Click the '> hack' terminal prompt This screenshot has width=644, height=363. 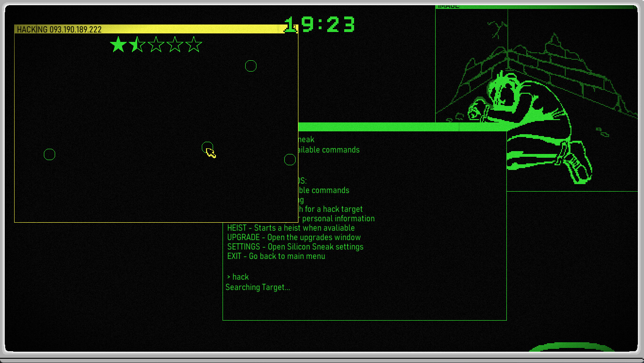238,277
